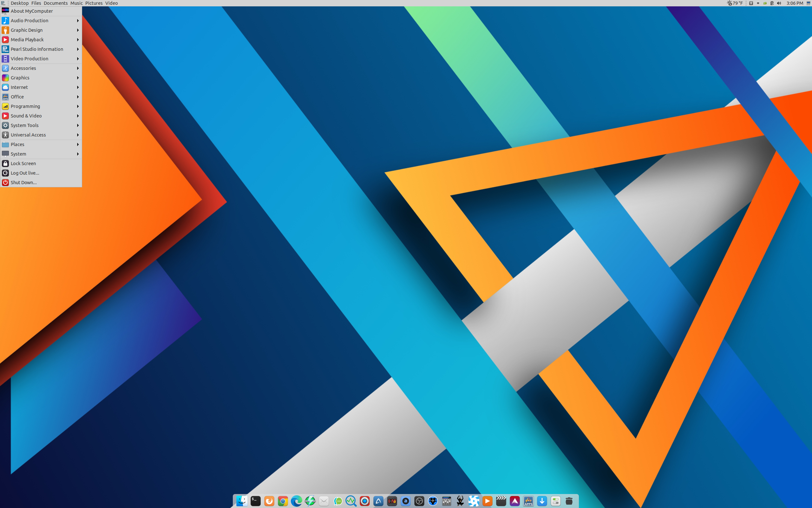Click the 3:06 PM clock
The width and height of the screenshot is (812, 508).
point(795,3)
